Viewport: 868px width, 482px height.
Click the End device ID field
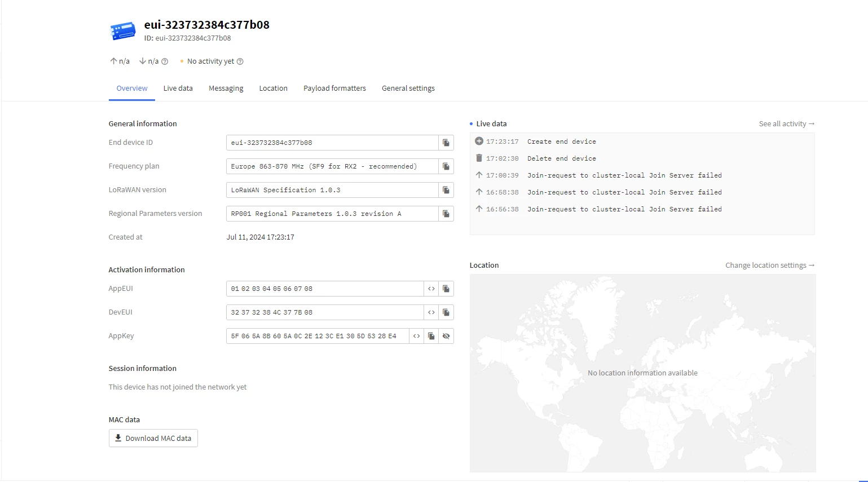tap(332, 143)
